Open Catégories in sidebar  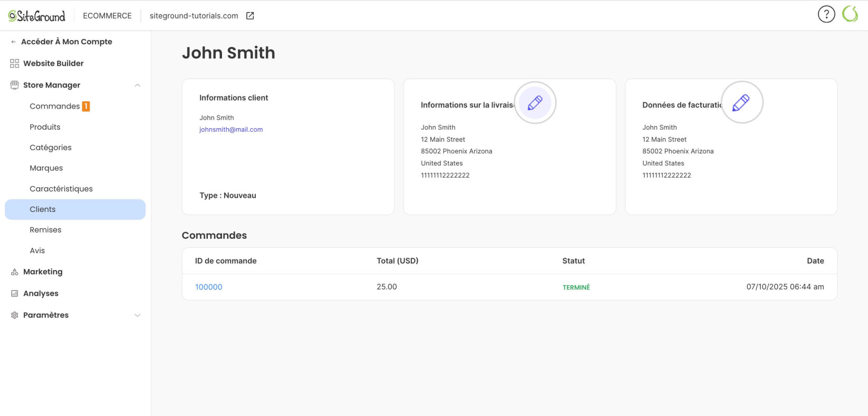pos(51,148)
